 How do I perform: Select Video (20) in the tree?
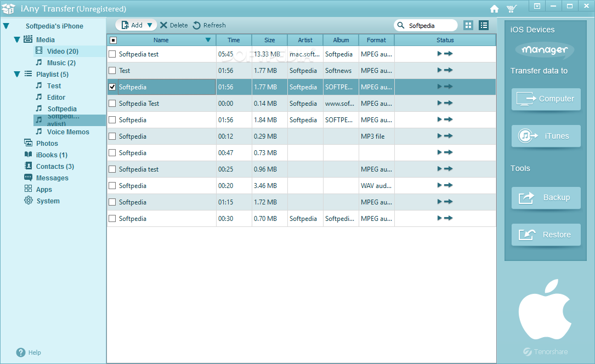point(63,51)
